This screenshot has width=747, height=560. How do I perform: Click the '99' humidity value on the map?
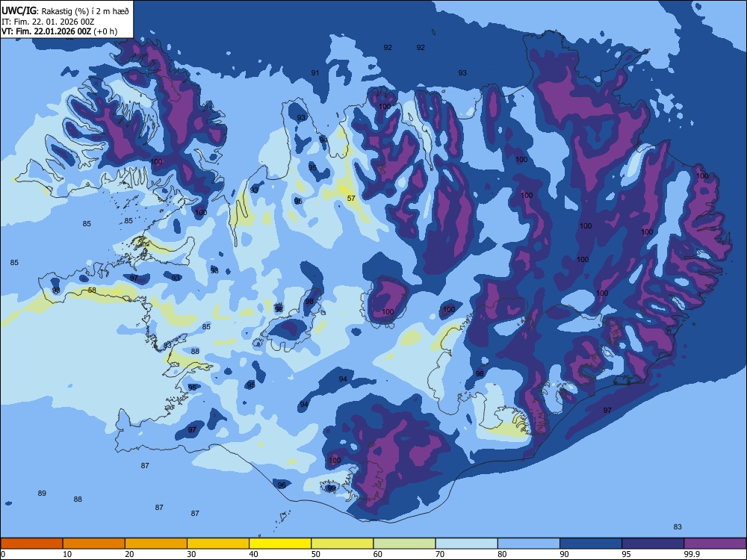tap(332, 488)
